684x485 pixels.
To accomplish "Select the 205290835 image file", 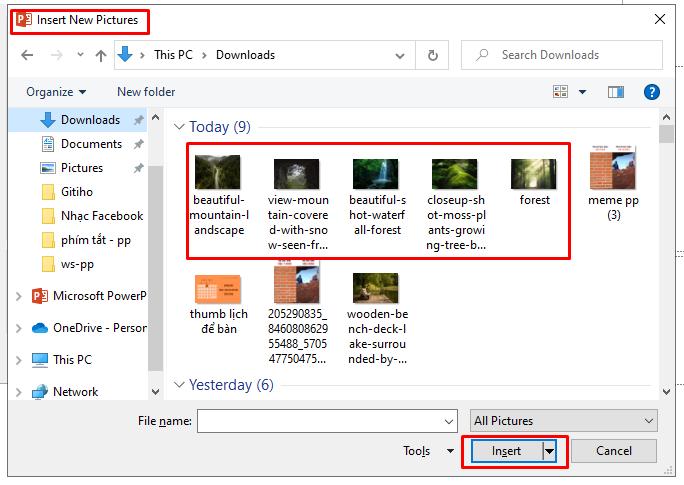I will click(298, 313).
